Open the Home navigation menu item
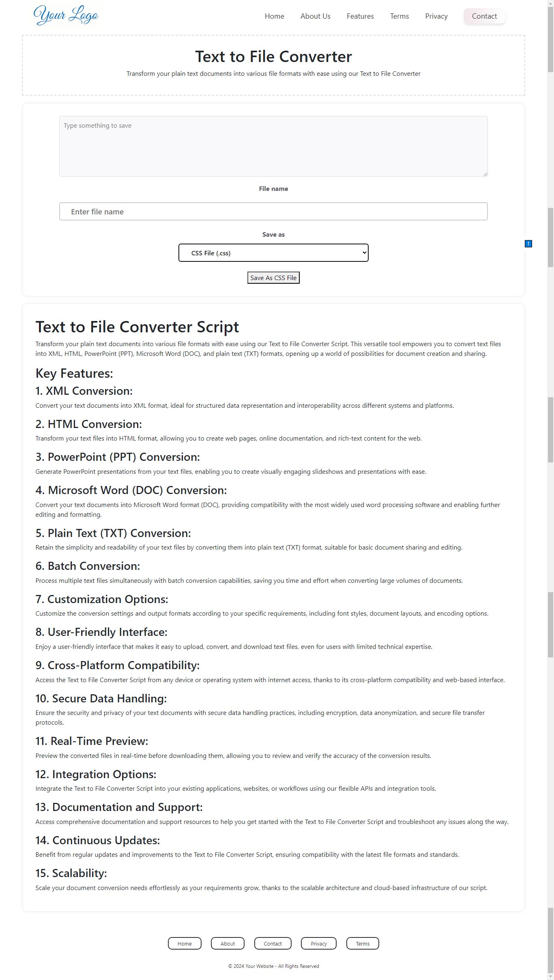This screenshot has width=554, height=980. (x=274, y=16)
